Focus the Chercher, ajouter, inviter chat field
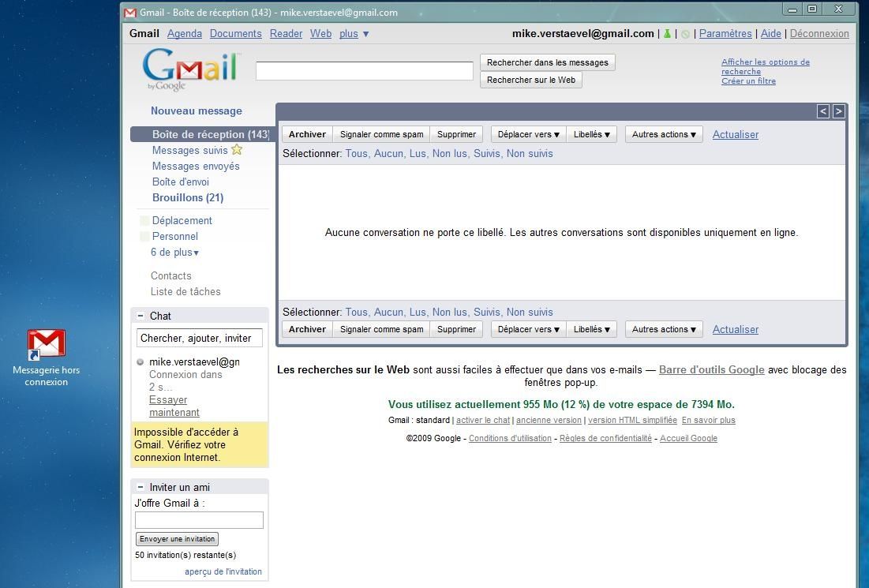This screenshot has width=869, height=588. 200,338
